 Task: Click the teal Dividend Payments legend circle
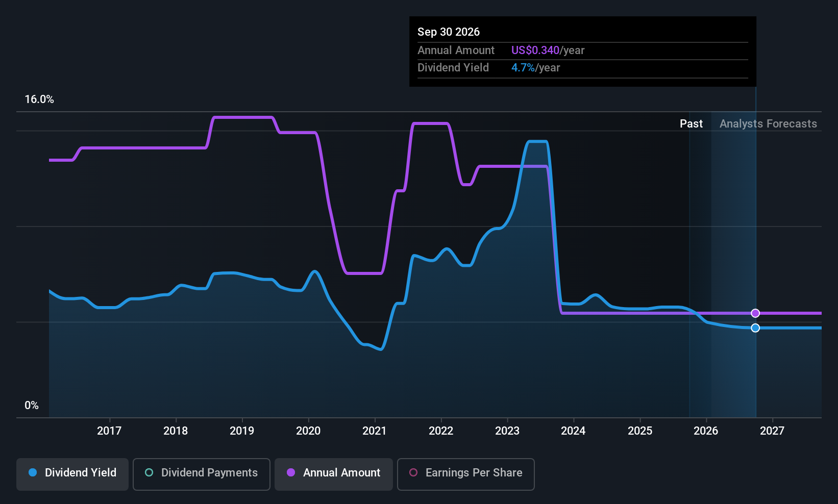point(149,473)
